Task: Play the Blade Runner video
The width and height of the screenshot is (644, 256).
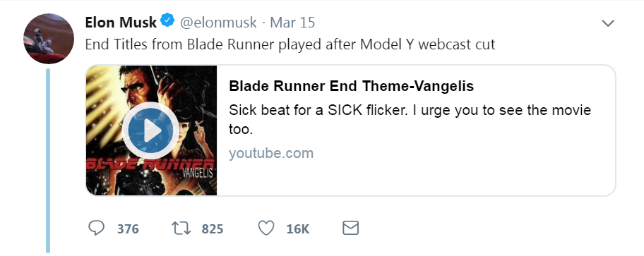Action: (150, 130)
